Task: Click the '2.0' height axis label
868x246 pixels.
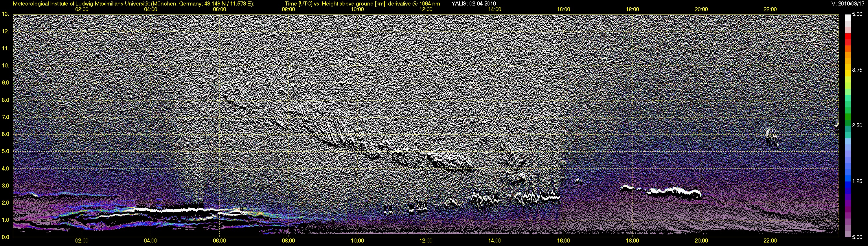Action: 5,203
